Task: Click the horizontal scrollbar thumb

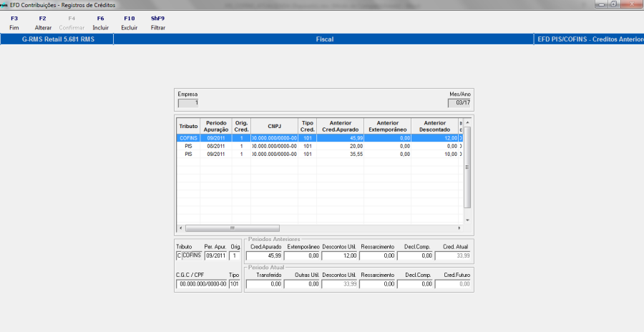Action: click(233, 228)
